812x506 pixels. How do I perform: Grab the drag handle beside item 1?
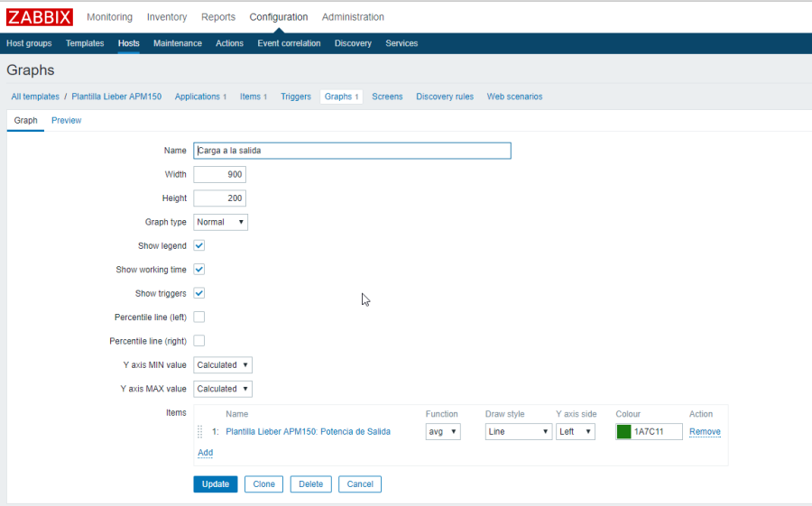coord(200,432)
